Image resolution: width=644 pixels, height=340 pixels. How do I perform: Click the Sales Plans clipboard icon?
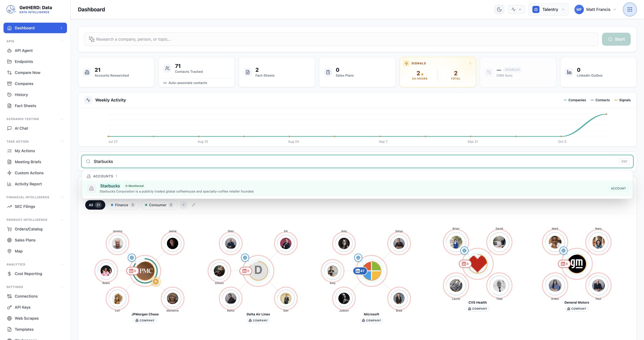coord(328,72)
